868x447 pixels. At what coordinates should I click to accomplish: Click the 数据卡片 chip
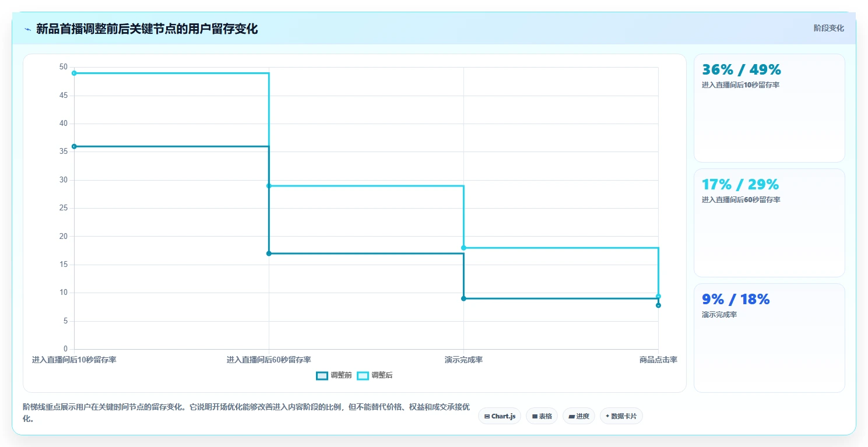point(621,416)
